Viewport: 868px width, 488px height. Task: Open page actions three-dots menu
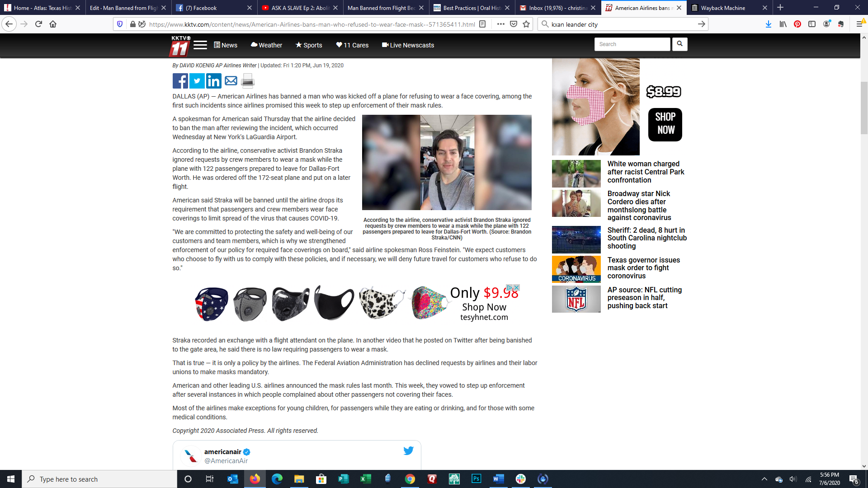[x=500, y=24]
